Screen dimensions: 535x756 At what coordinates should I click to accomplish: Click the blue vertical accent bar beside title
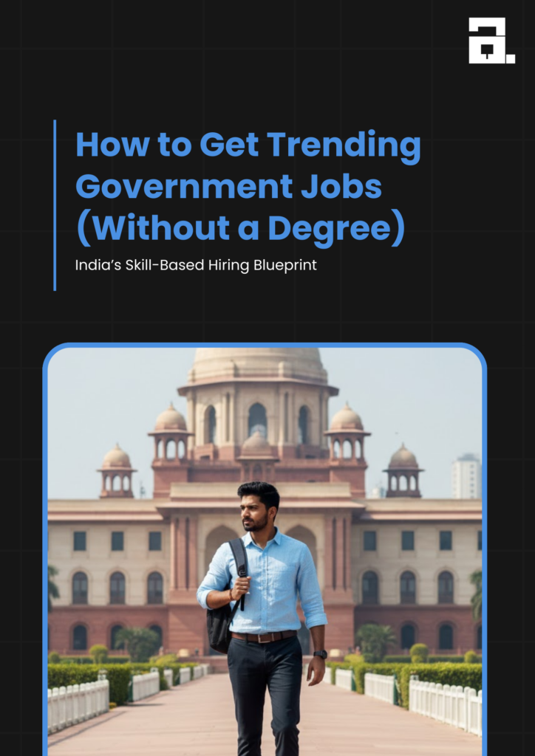tap(55, 205)
